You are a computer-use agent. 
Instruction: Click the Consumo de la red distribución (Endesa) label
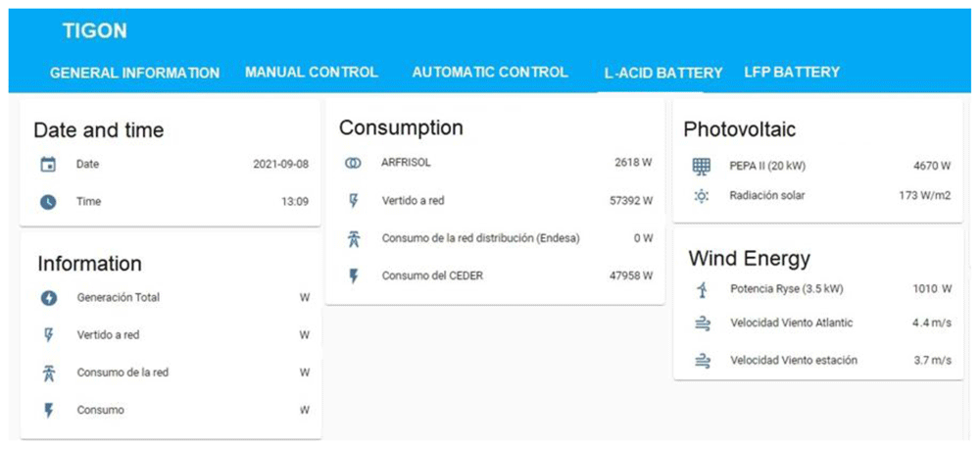tap(480, 239)
